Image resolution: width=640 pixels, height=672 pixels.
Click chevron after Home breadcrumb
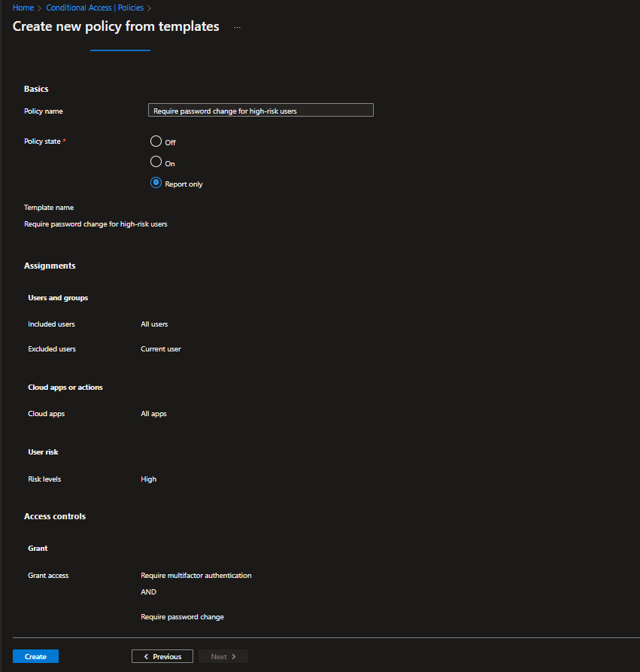coord(39,8)
